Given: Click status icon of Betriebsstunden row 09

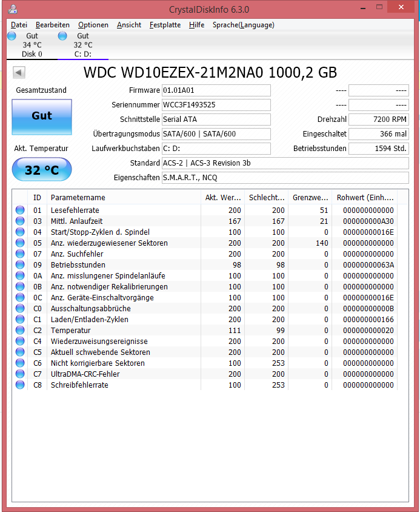Looking at the screenshot, I should click(20, 264).
